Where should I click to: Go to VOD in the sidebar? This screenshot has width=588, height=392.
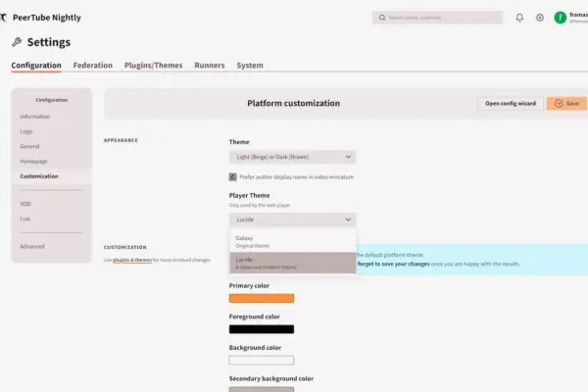point(25,204)
